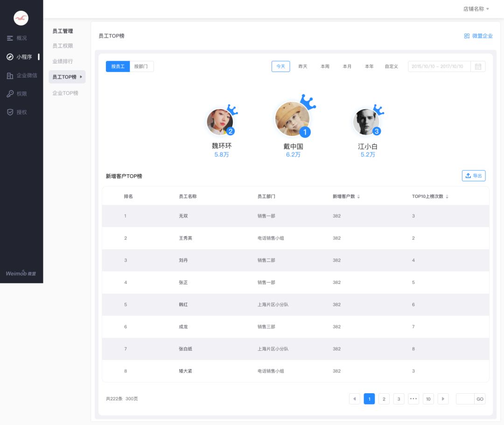The width and height of the screenshot is (504, 425).
Task: Open 业绩排行 in the side menu
Action: (63, 61)
